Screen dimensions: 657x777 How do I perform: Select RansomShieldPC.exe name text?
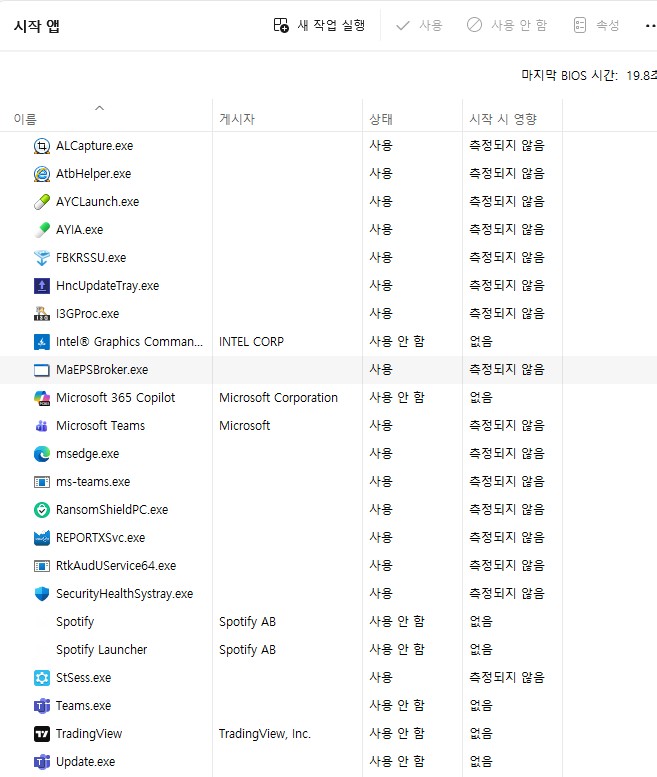tap(112, 510)
